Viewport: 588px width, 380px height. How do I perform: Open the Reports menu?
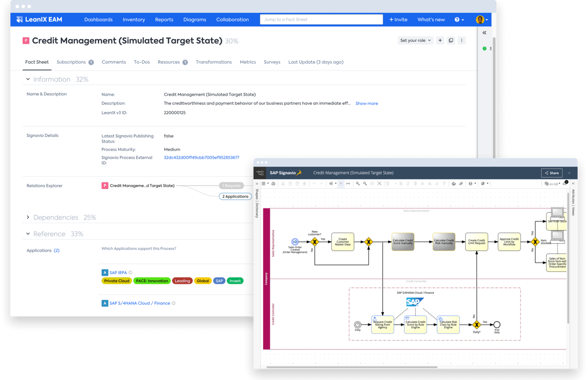point(164,19)
